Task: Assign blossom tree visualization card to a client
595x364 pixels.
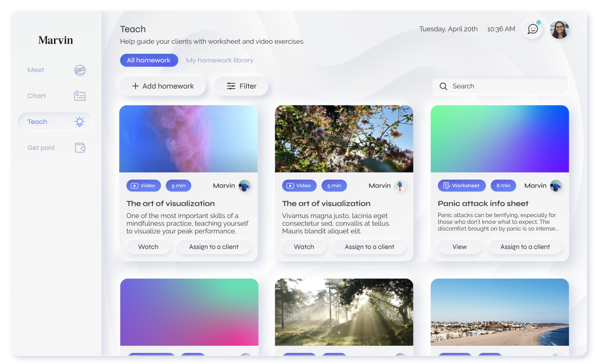Action: click(x=369, y=247)
